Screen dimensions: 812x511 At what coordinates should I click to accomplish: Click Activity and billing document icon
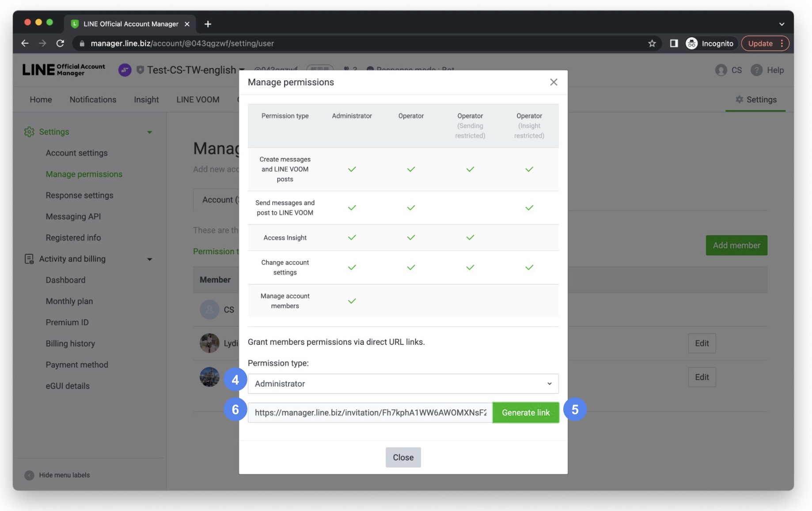coord(29,259)
